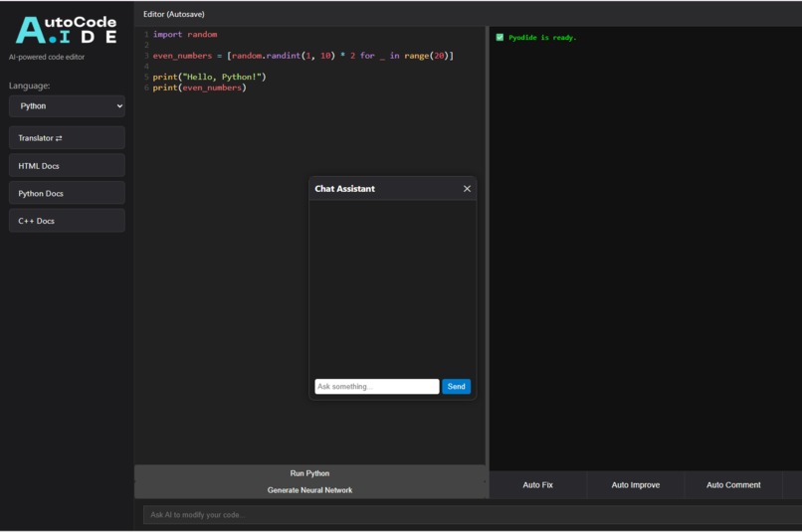
Task: Click the print("Hello, Python!") line
Action: (x=209, y=77)
